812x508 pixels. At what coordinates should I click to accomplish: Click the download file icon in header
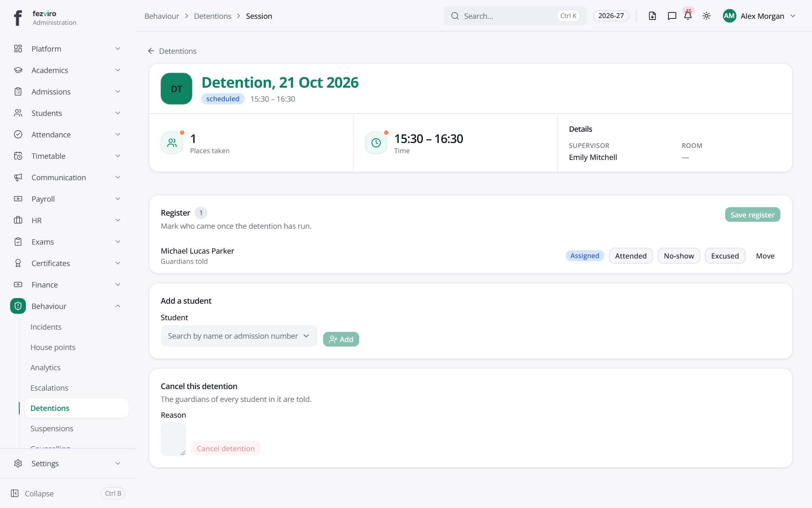coord(652,16)
